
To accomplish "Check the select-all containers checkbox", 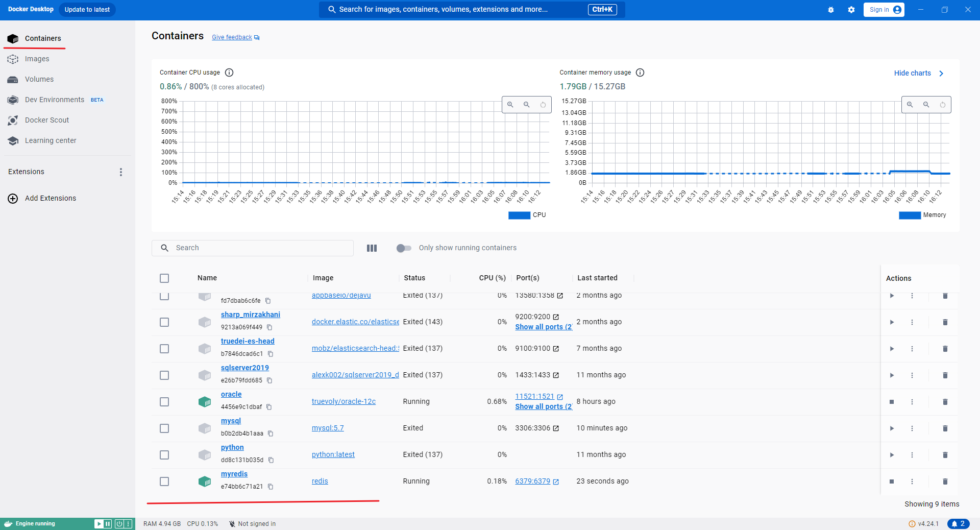I will click(164, 278).
